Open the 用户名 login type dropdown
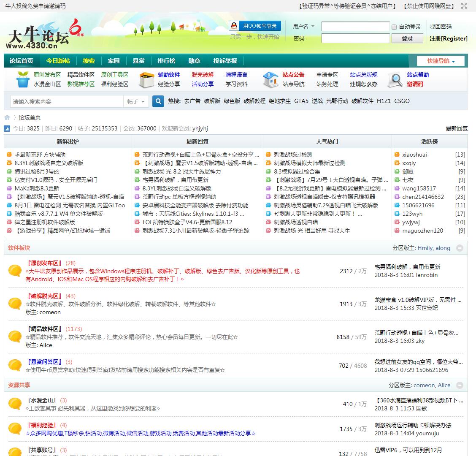The height and width of the screenshot is (456, 476). [x=304, y=26]
